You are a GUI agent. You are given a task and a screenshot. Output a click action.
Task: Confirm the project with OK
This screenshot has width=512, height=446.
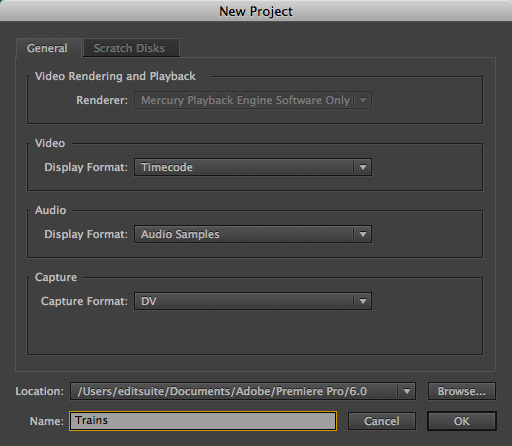click(x=462, y=421)
